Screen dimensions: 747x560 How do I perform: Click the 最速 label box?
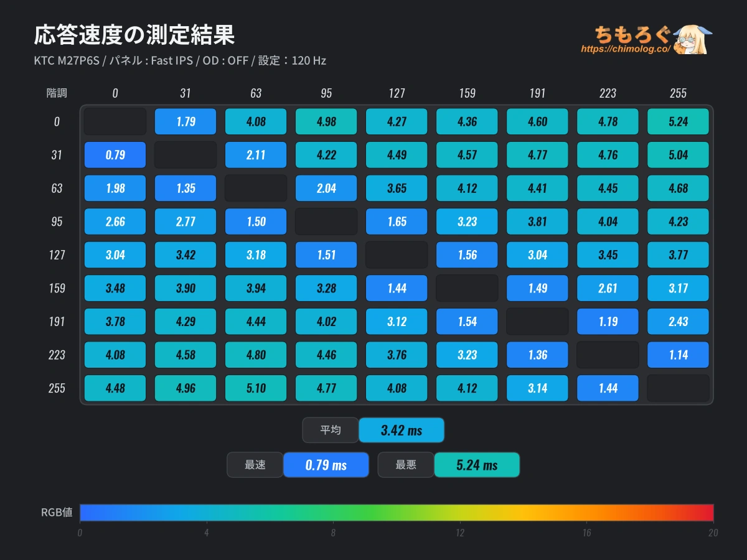(x=255, y=465)
